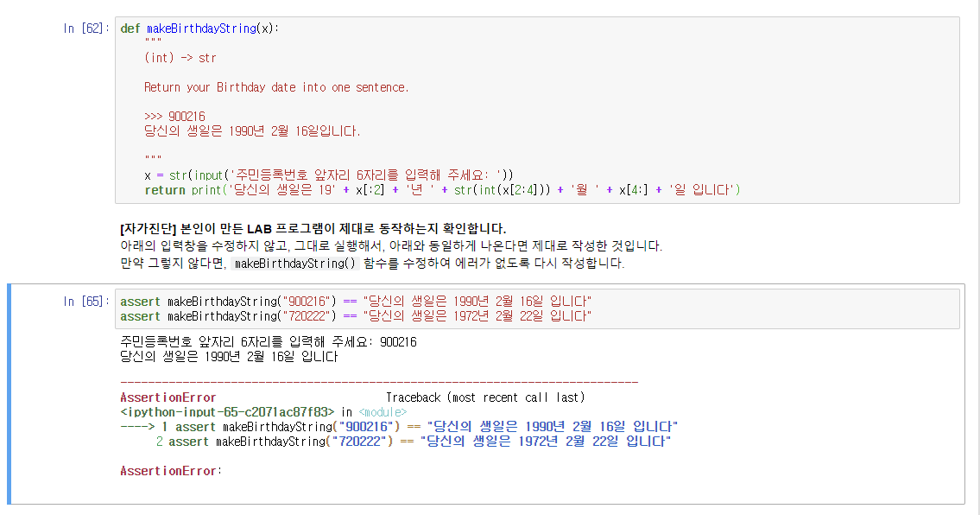Click the final 'AssertionError:' line
This screenshot has width=980, height=515.
tap(171, 471)
